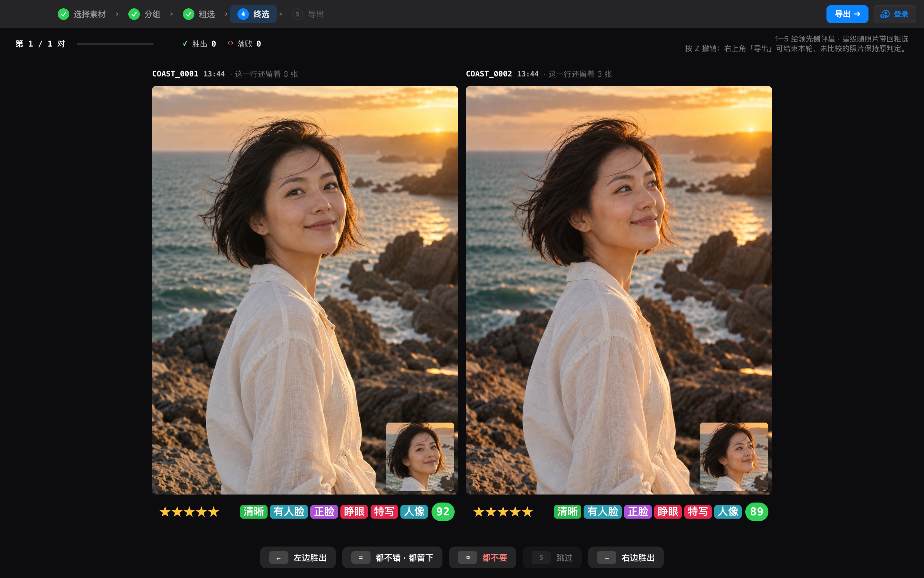The width and height of the screenshot is (924, 578).
Task: Click the 睁眼 tag under COAST_0002
Action: (668, 512)
